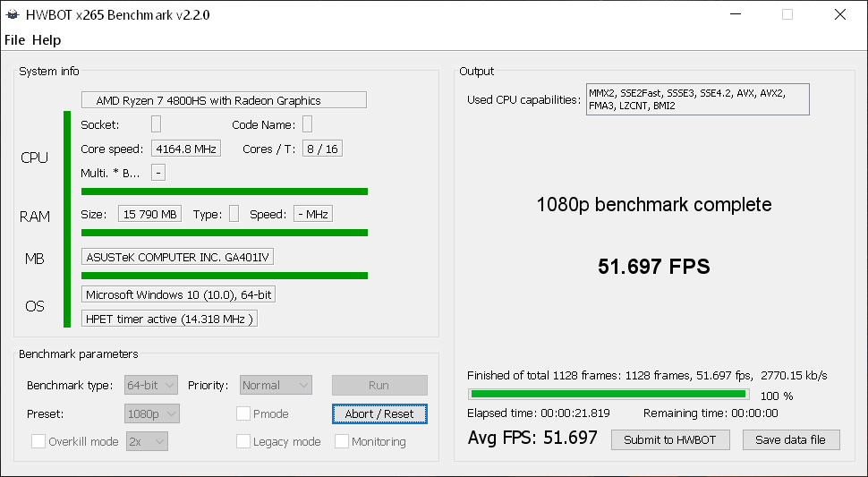This screenshot has width=868, height=477.
Task: Click the RAM Speed - MHz field
Action: point(313,214)
